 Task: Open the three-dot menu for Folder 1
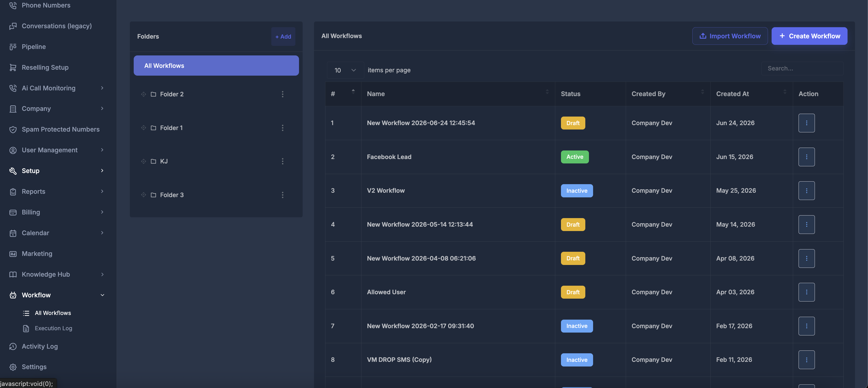pos(282,128)
